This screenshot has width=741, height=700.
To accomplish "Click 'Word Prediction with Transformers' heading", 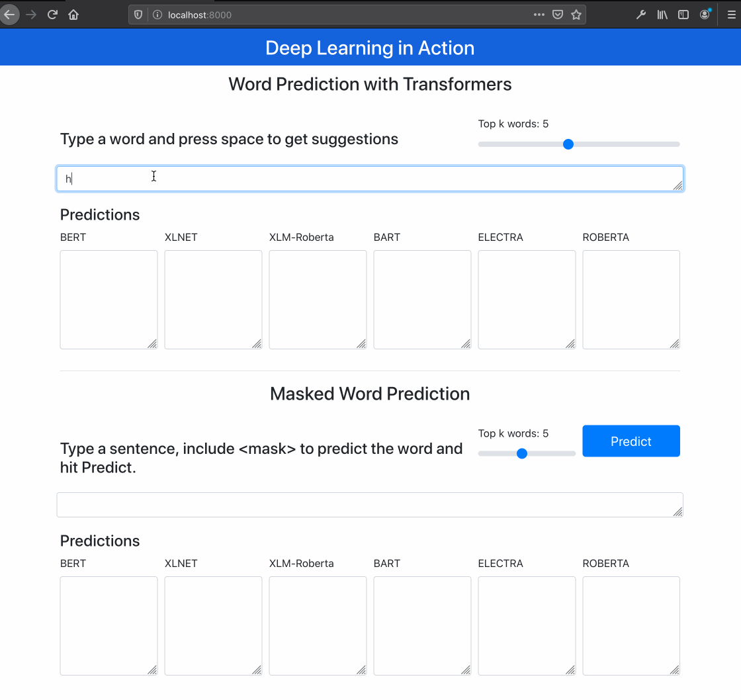I will pyautogui.click(x=370, y=84).
